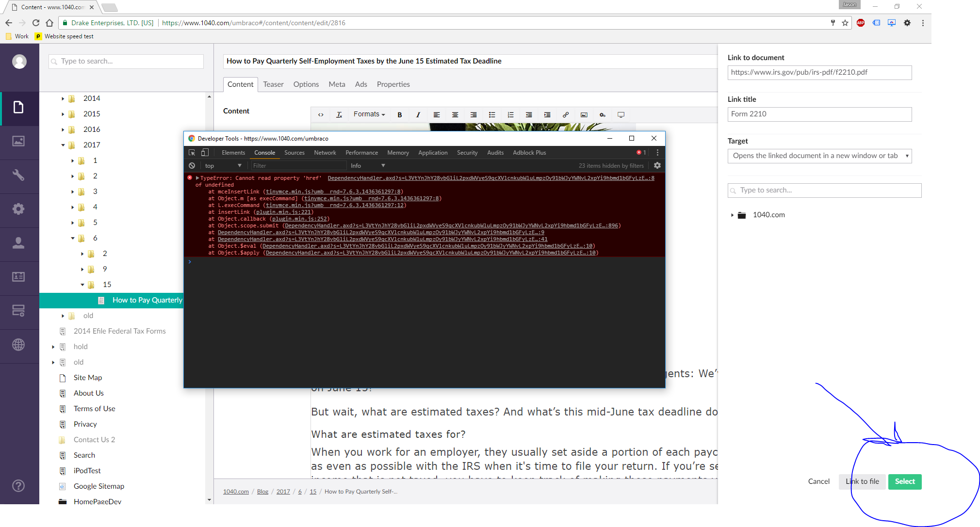
Task: Open the Sources tab in DevTools
Action: tap(294, 152)
